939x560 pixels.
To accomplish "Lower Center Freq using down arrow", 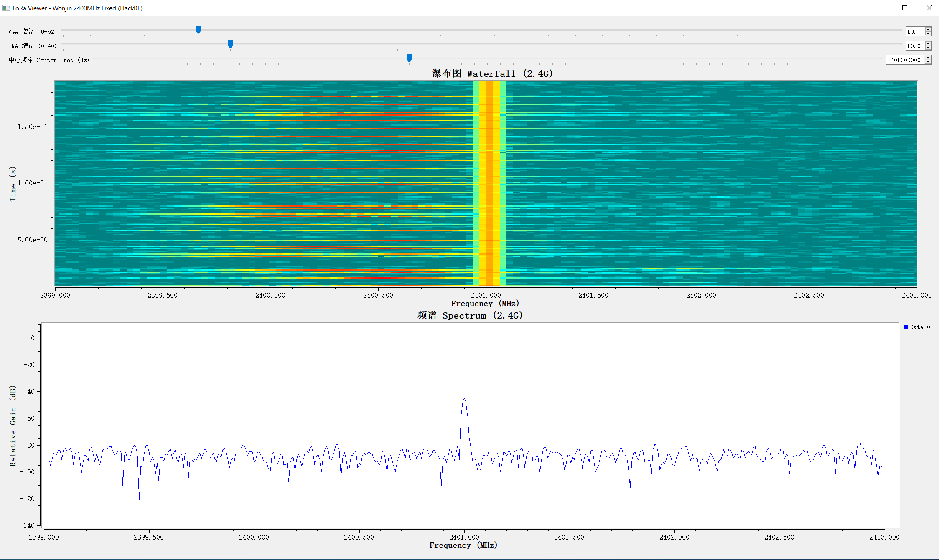I will click(928, 62).
